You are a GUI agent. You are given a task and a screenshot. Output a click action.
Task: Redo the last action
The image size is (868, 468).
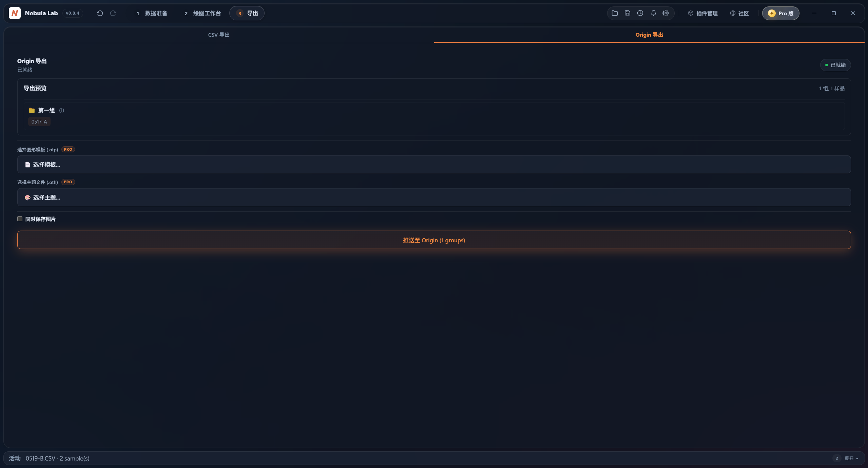pos(113,13)
